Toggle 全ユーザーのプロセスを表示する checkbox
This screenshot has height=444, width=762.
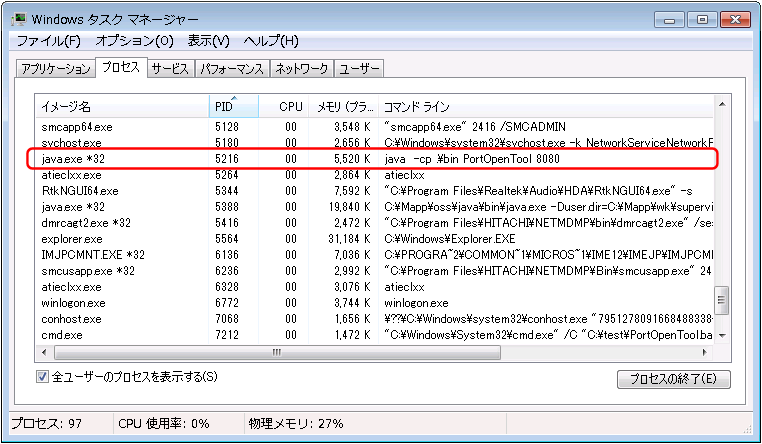(42, 376)
